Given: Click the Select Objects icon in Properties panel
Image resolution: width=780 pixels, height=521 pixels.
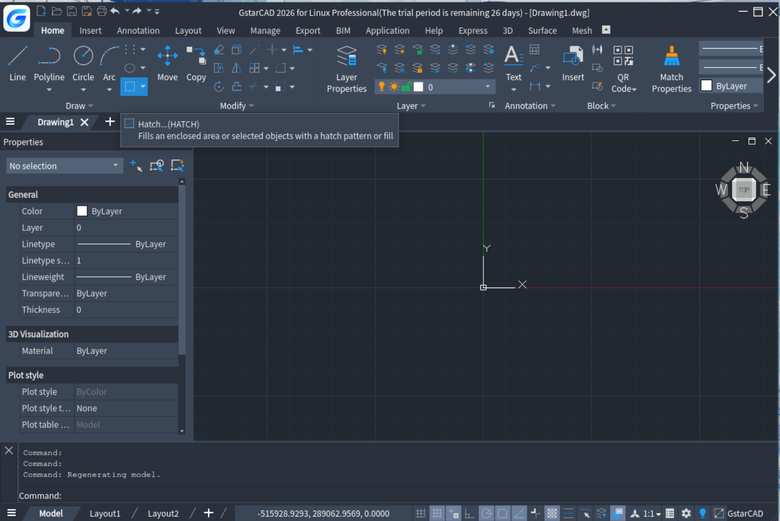Looking at the screenshot, I should coord(157,166).
